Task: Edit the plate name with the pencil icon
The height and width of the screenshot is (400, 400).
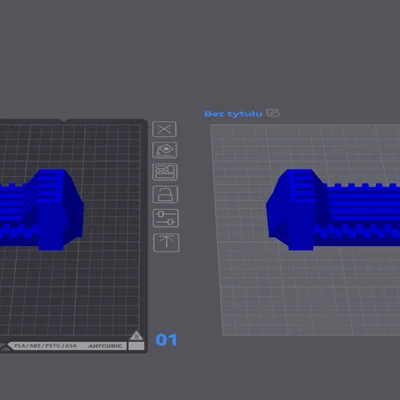Action: [x=273, y=113]
